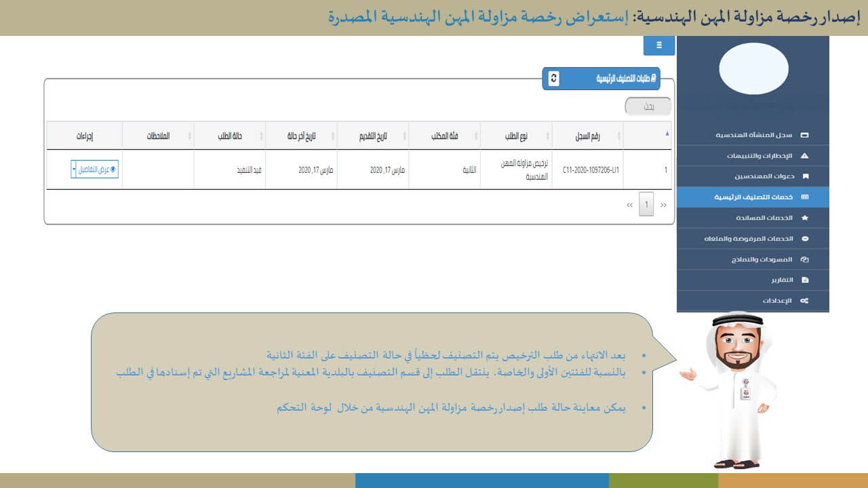Click the warning triangle icon for الإخطارات والتنبيهات

tap(805, 156)
